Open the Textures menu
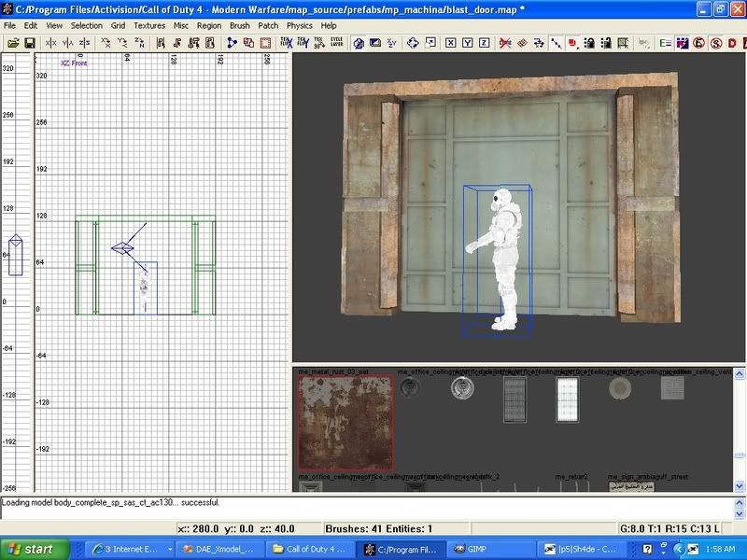 click(x=149, y=26)
